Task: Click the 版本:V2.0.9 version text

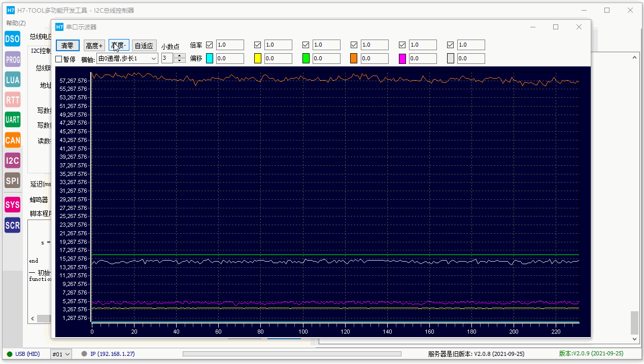Action: pos(591,354)
